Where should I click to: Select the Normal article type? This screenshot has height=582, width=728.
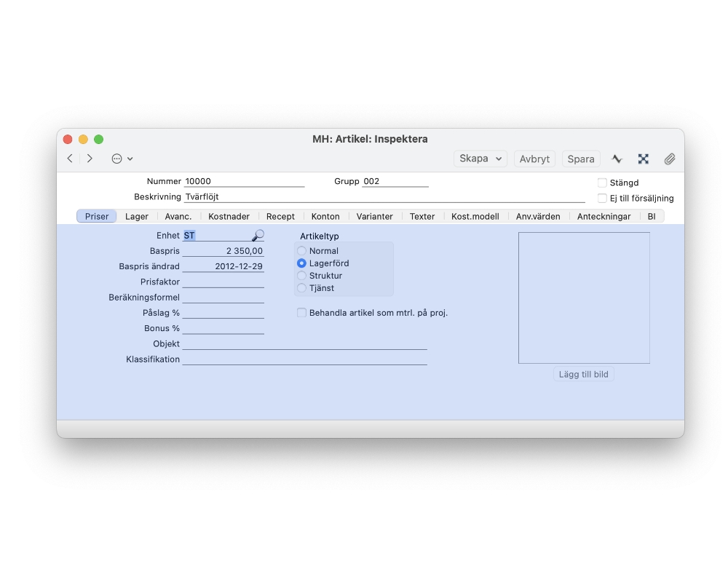click(302, 250)
